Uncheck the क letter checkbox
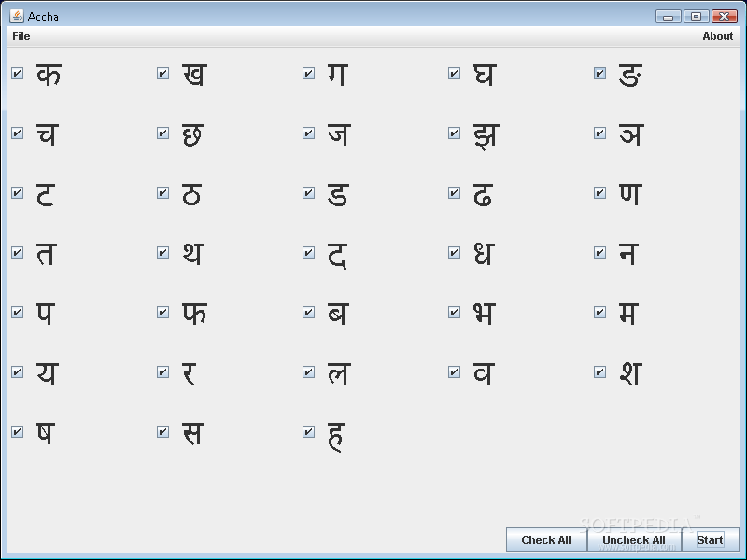This screenshot has height=560, width=747. [18, 74]
